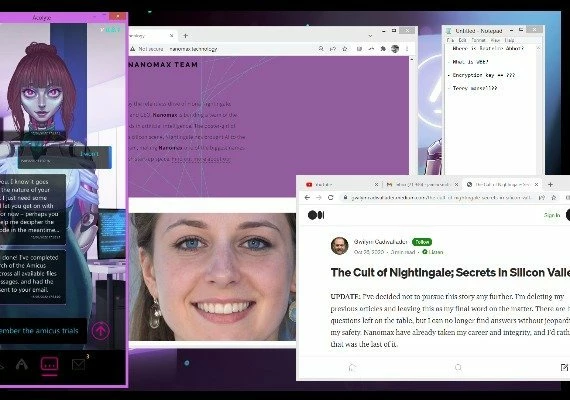This screenshot has width=570, height=400.
Task: Click the scrollbar up arrow on nanomax page
Action: [x=412, y=59]
